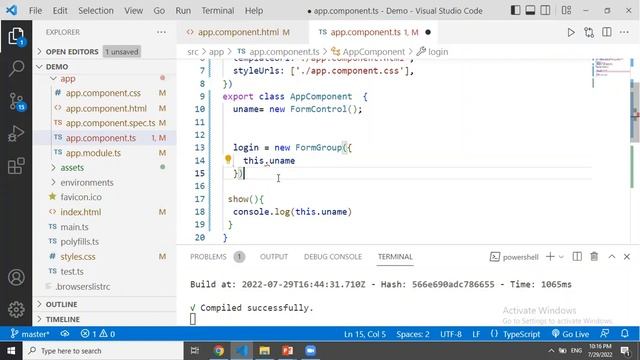Click UTF-8 encoding in status bar
Viewport: 640px width, 360px height.
point(451,334)
